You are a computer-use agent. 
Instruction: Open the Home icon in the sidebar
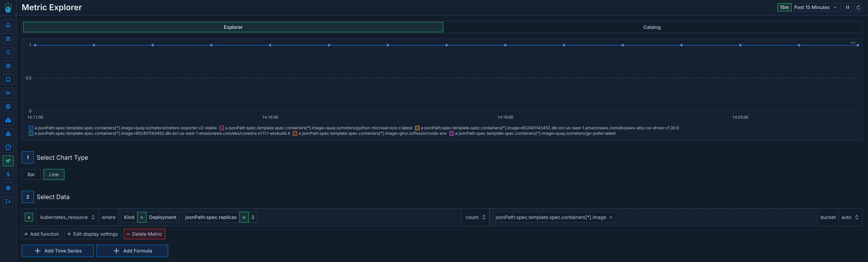[x=8, y=25]
